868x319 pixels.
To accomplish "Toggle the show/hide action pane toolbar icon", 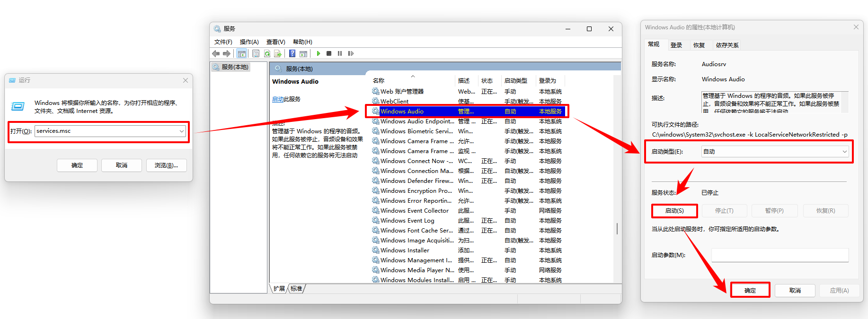I will tap(303, 53).
